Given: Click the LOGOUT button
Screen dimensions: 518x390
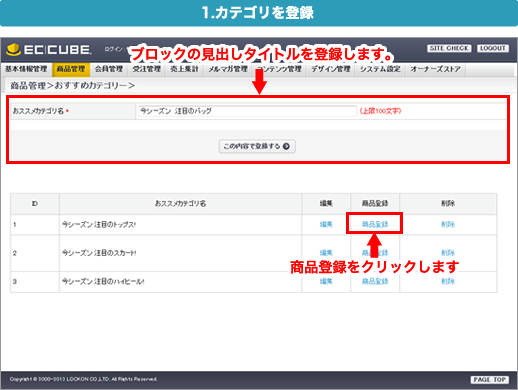Looking at the screenshot, I should click(x=493, y=48).
